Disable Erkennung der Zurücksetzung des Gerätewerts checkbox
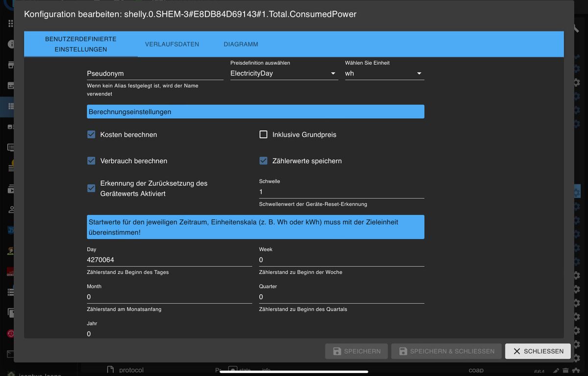This screenshot has width=588, height=376. tap(91, 188)
